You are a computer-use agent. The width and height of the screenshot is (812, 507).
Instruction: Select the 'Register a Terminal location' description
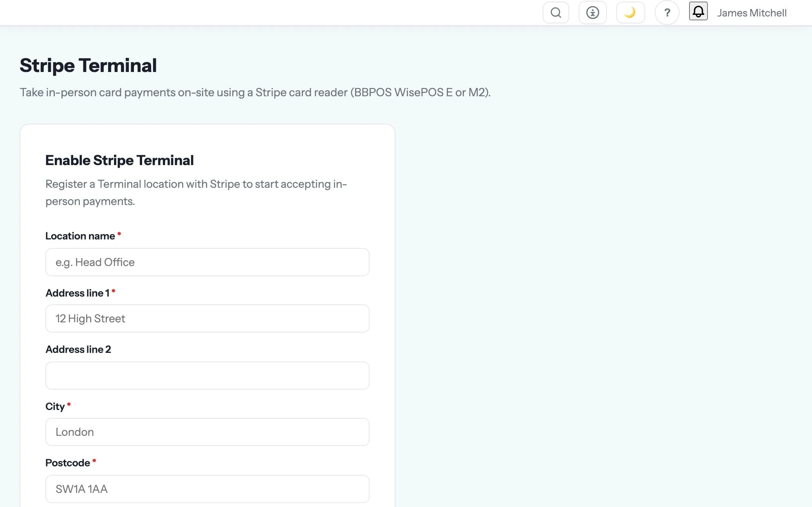[196, 192]
